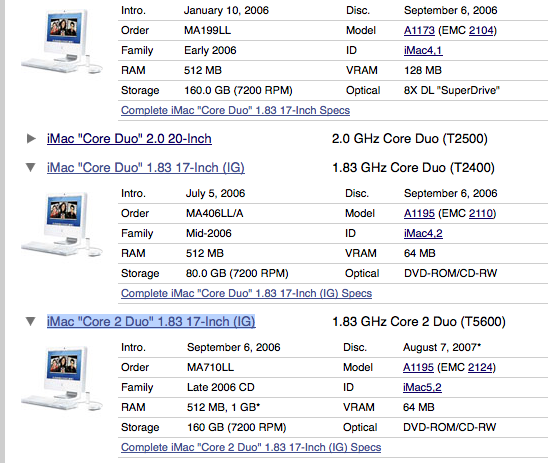
Task: Open Complete iMac "Core 2 Duo" 1.83 17-Inch (IG) Specs
Action: click(251, 447)
